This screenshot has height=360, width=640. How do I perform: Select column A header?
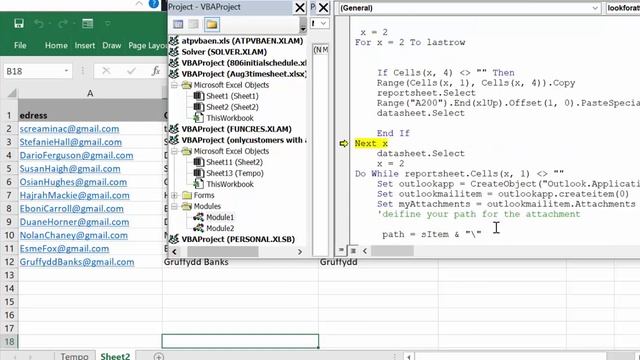pyautogui.click(x=90, y=93)
